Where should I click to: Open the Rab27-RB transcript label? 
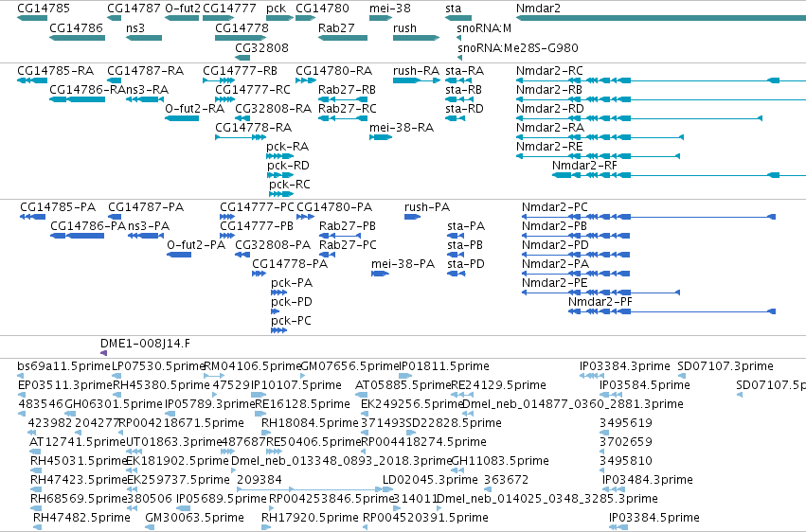(x=347, y=90)
